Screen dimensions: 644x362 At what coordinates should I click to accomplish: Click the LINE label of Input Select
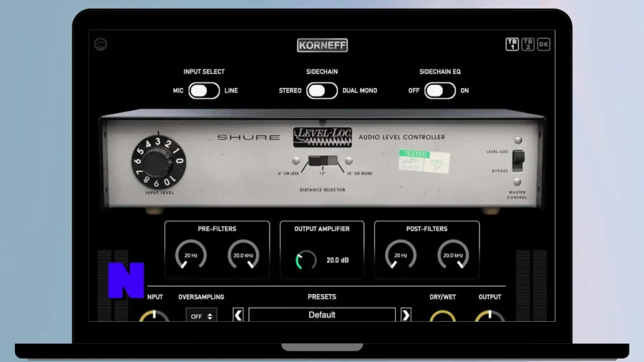click(231, 90)
